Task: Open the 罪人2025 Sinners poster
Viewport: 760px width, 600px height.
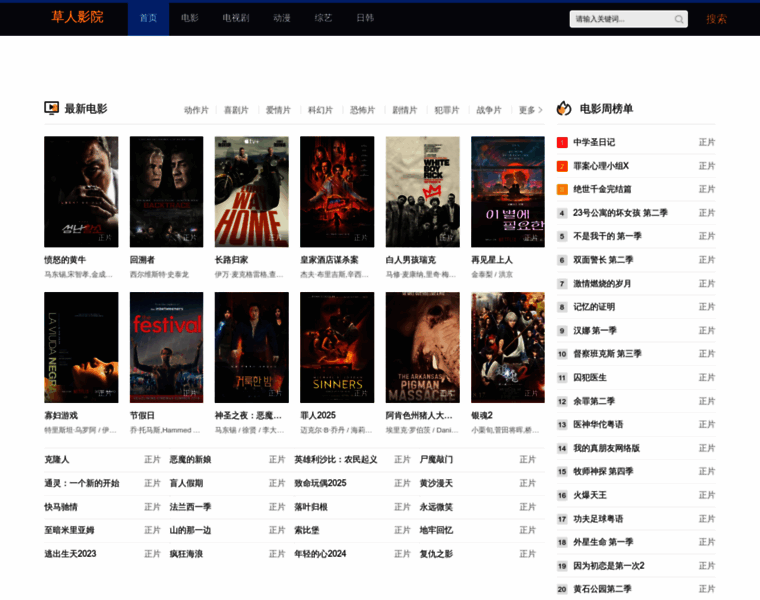Action: point(337,347)
